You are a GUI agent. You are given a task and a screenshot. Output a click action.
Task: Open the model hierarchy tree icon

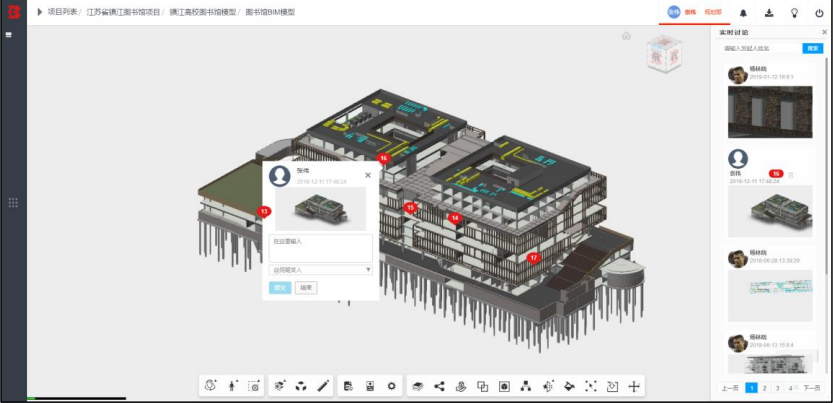[526, 386]
